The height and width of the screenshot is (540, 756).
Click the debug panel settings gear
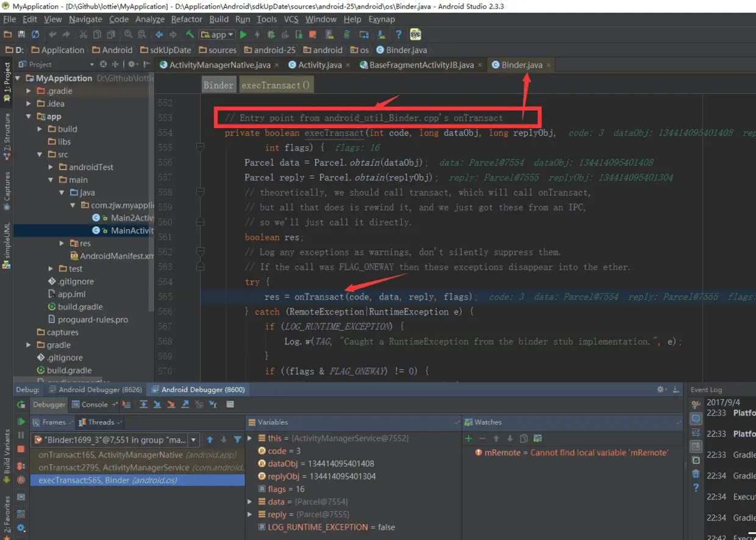[661, 389]
